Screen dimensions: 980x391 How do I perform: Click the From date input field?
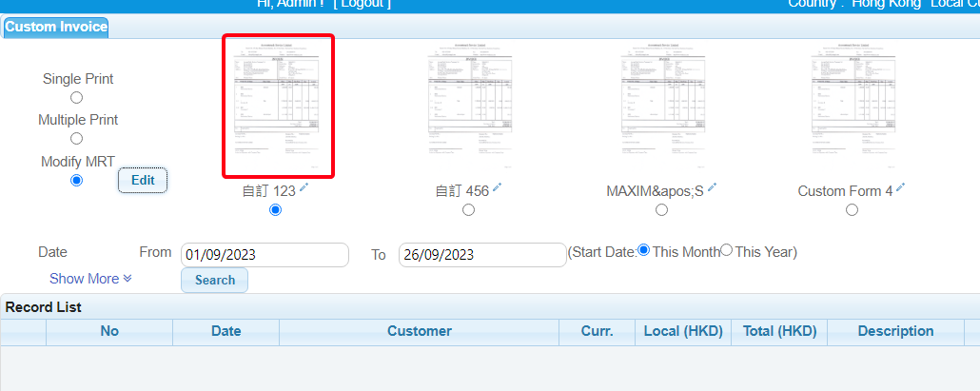coord(265,255)
